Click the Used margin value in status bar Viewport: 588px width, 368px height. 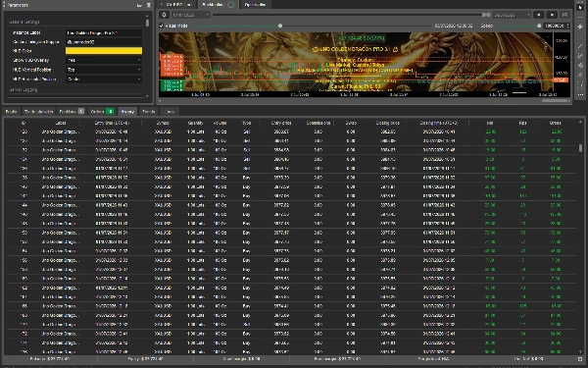[241, 359]
